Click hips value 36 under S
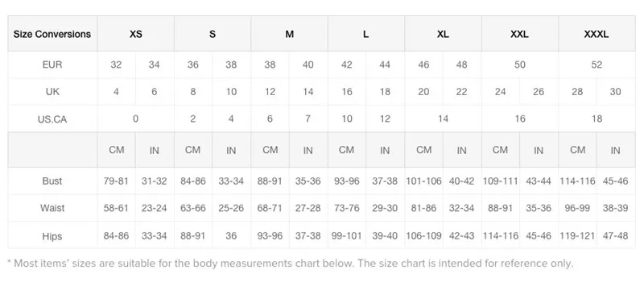644x291 pixels. click(x=231, y=236)
